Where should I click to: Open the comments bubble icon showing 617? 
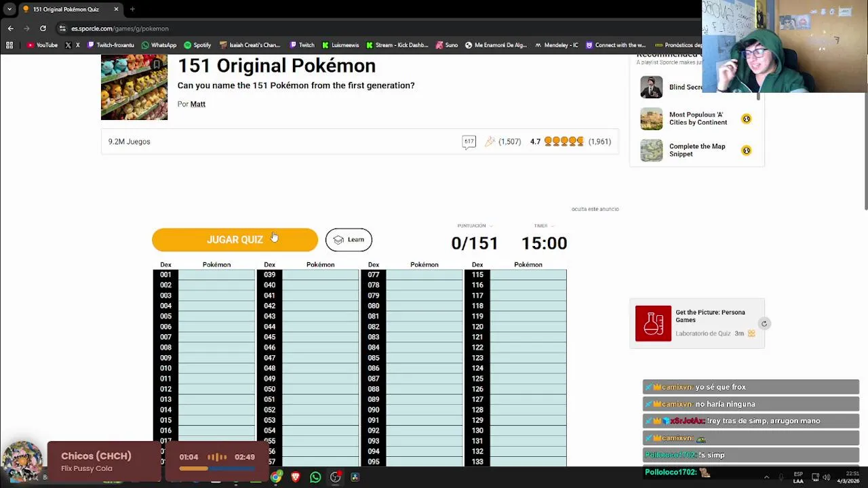point(469,142)
